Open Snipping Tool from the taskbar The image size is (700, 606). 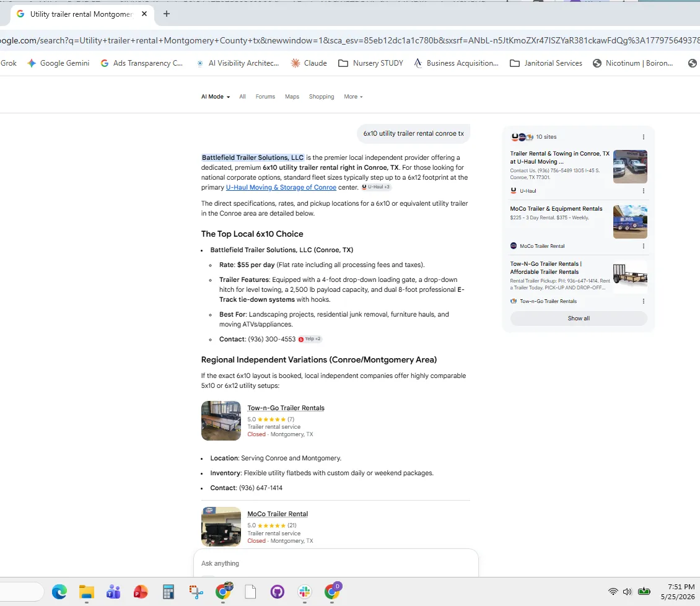(196, 592)
